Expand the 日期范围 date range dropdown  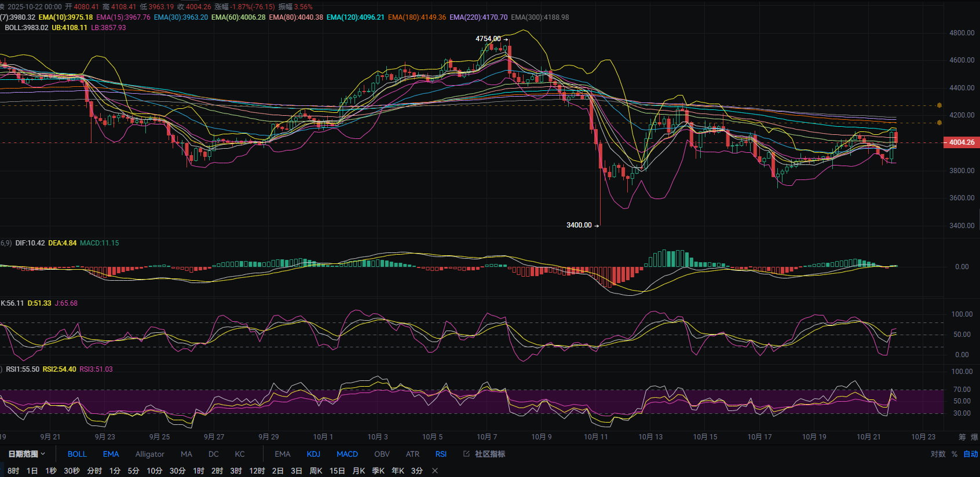point(27,454)
